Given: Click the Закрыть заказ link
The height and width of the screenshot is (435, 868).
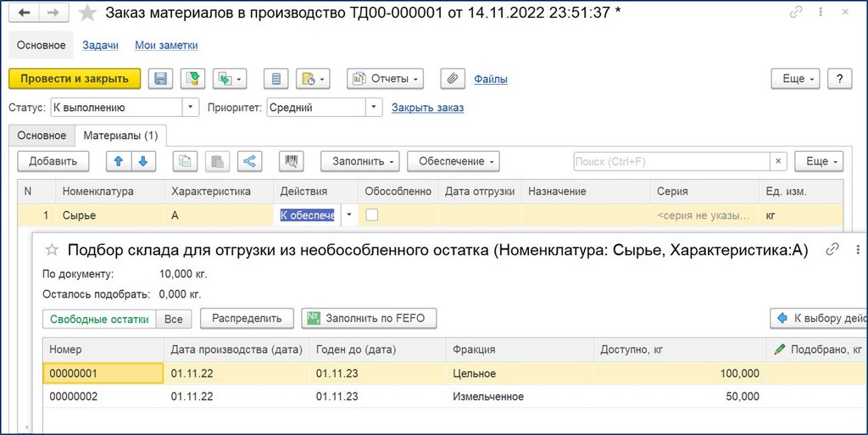Looking at the screenshot, I should 427,108.
